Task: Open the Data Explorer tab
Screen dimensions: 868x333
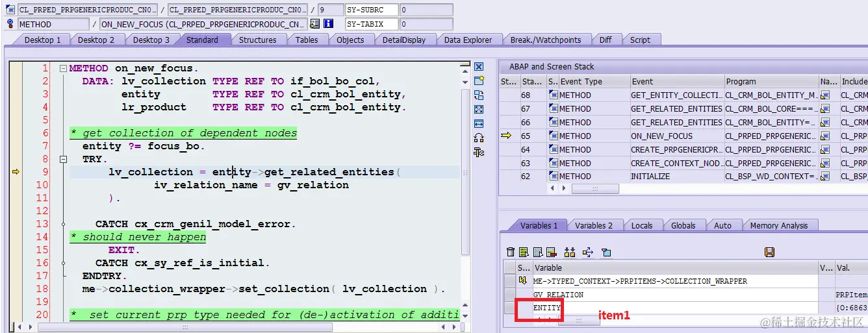Action: (468, 40)
